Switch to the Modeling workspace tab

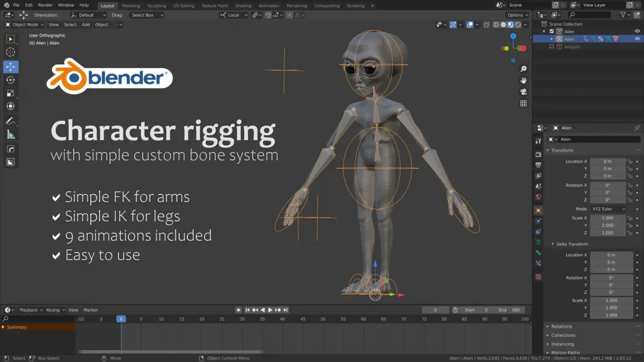(x=131, y=6)
